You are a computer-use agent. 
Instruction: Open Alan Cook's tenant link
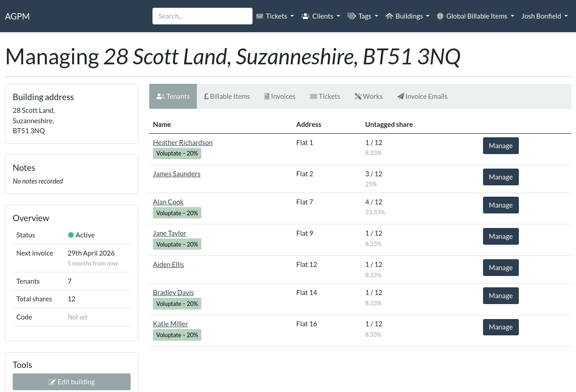pyautogui.click(x=168, y=202)
